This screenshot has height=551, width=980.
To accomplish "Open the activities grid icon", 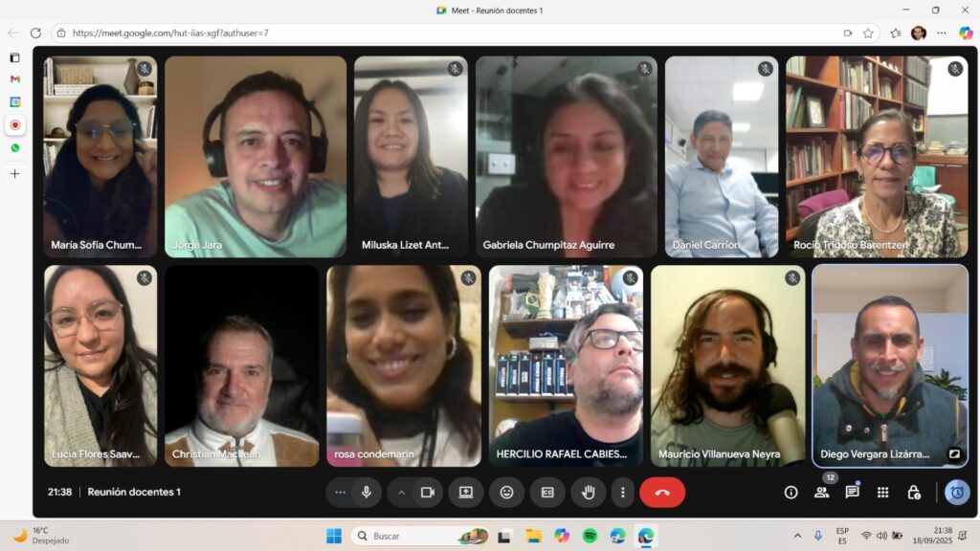I will 882,492.
